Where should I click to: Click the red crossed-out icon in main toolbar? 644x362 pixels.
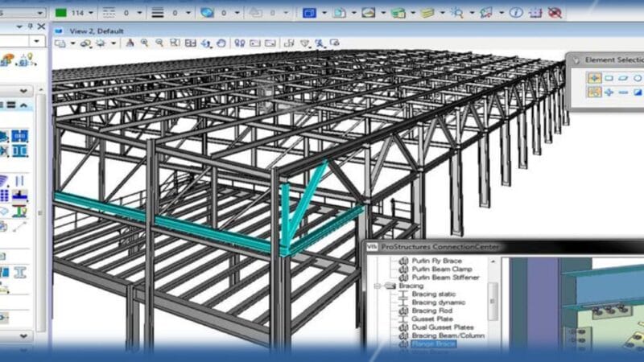coord(555,13)
